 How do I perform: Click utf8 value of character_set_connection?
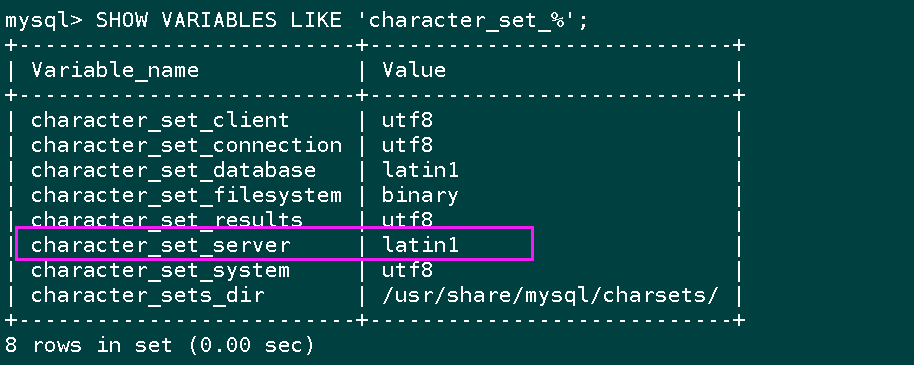(x=407, y=145)
